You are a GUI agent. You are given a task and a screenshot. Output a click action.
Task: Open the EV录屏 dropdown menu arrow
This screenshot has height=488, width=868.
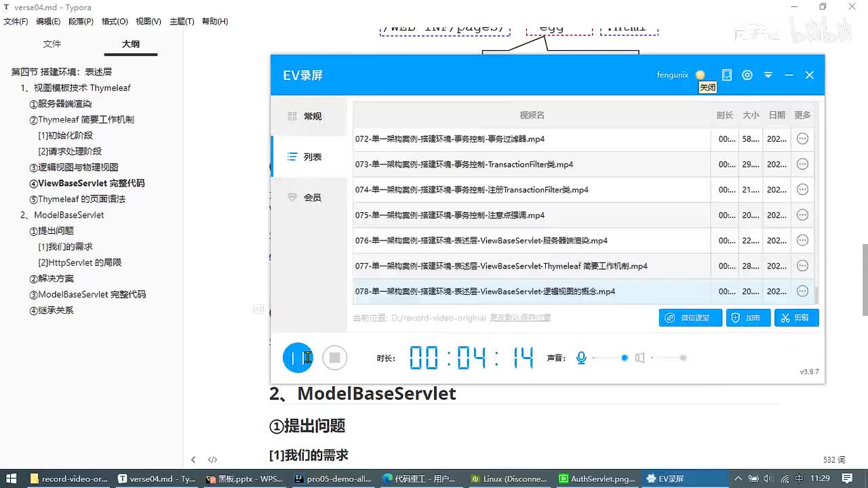coord(768,75)
